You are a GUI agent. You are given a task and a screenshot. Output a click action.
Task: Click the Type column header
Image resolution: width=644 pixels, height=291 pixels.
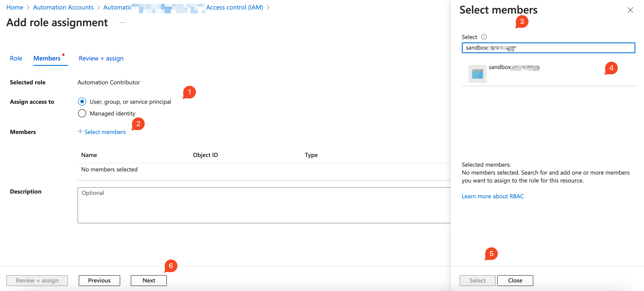(311, 155)
